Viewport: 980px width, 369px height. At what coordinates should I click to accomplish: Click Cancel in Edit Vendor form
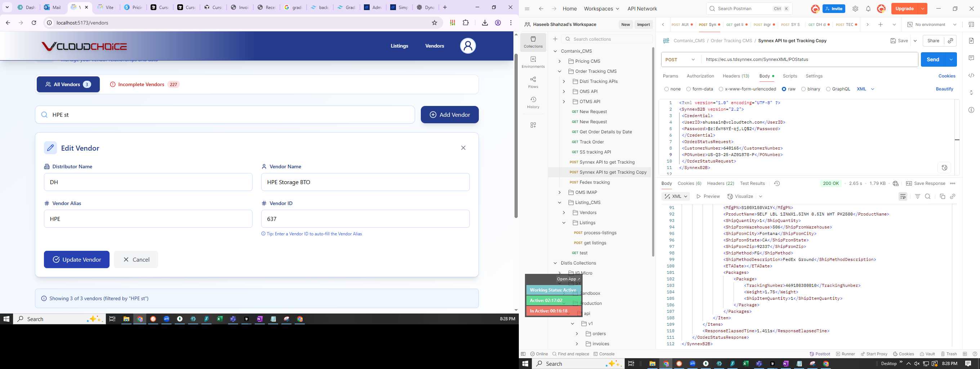[x=136, y=259]
